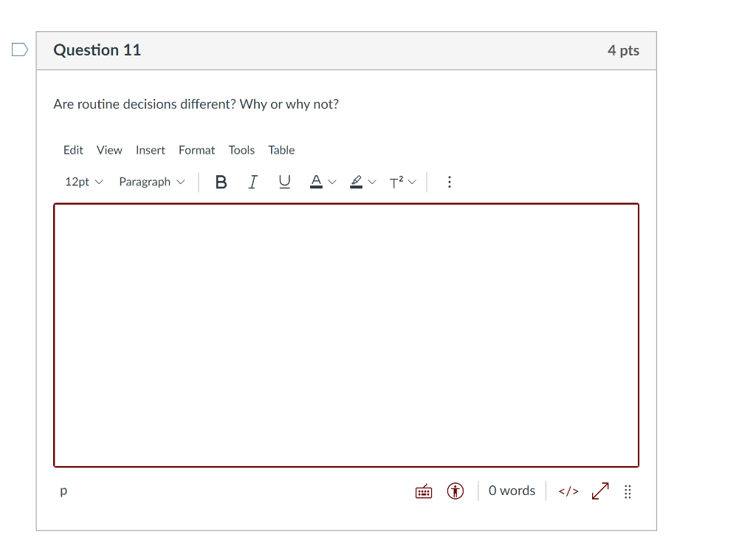The height and width of the screenshot is (543, 756).
Task: Click inside the answer text area
Action: click(346, 332)
